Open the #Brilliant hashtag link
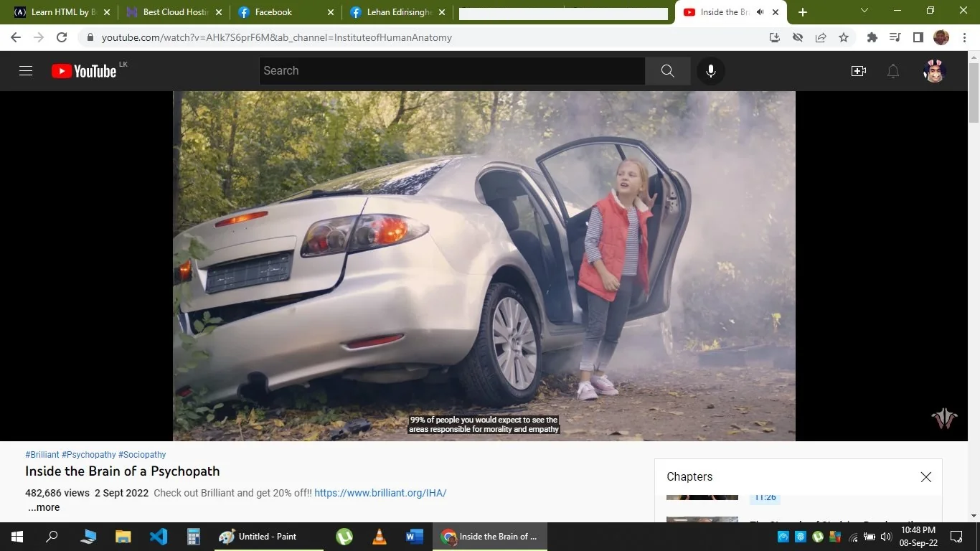 42,455
